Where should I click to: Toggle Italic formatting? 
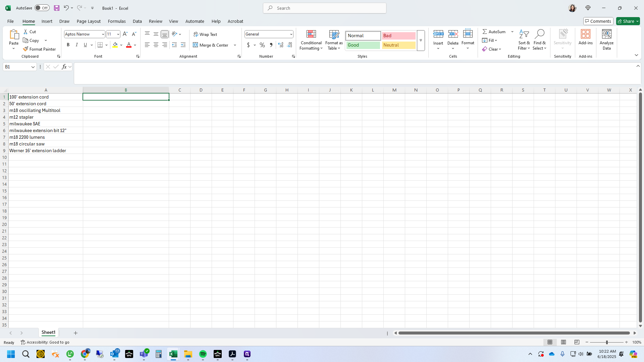tap(77, 45)
